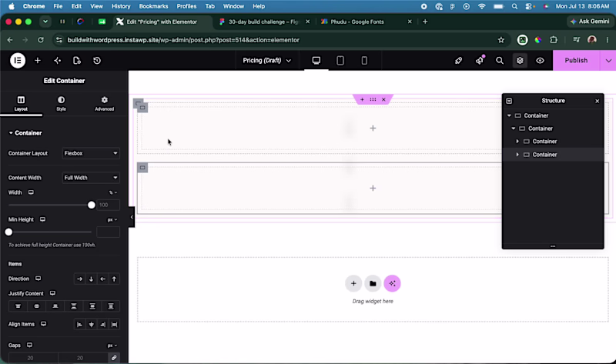Viewport: 616px width, 364px height.
Task: Set direction to column (down arrow)
Action: coord(91,279)
